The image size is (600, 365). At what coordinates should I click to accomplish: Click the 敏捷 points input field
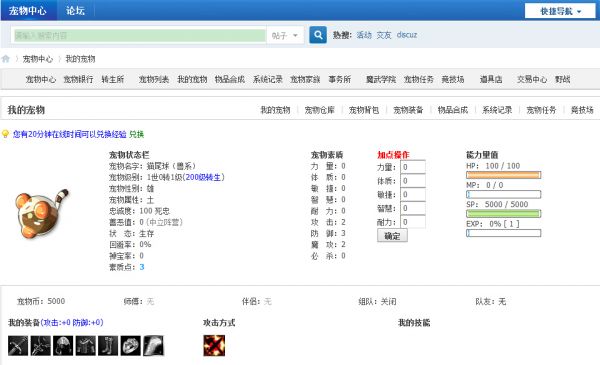413,194
